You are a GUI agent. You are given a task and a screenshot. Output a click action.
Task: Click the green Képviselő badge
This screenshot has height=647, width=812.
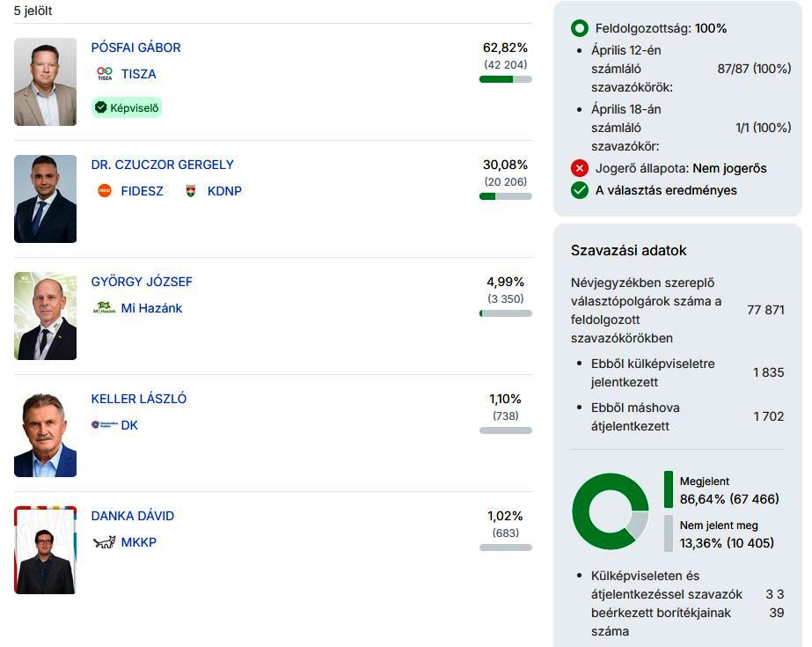tap(127, 107)
